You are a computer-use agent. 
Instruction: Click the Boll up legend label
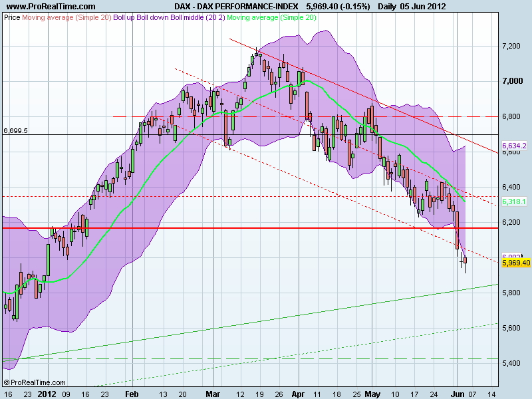coord(124,18)
